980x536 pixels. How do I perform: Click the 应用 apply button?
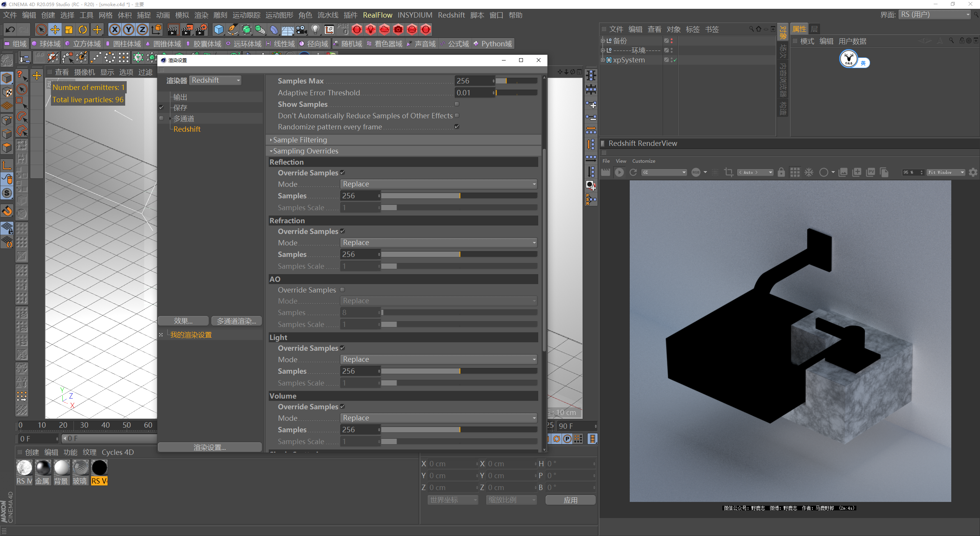(570, 500)
